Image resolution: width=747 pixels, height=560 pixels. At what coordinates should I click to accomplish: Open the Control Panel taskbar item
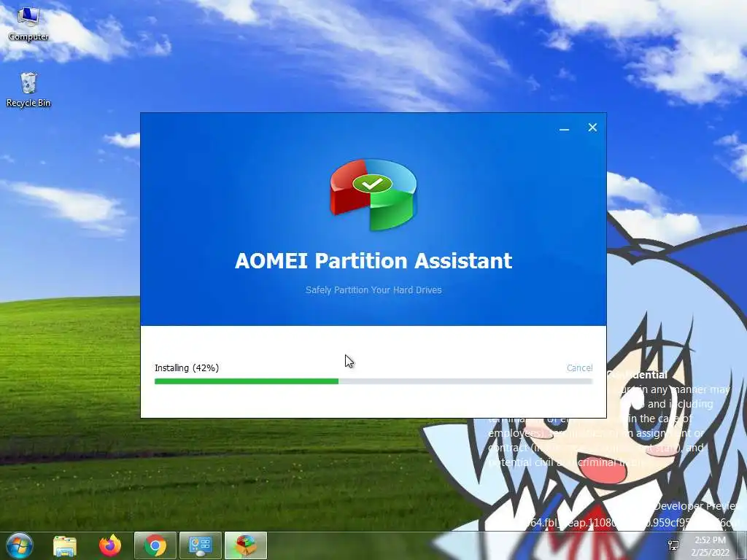(200, 545)
